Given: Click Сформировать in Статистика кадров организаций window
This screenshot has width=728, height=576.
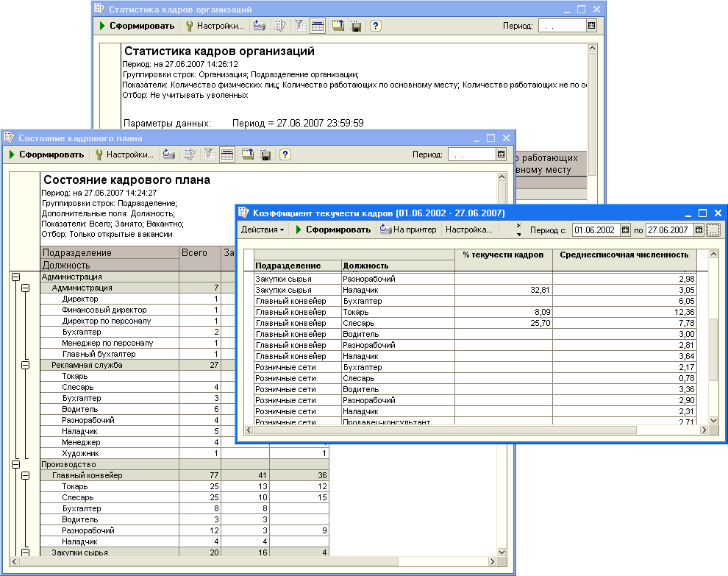Looking at the screenshot, I should tap(137, 26).
